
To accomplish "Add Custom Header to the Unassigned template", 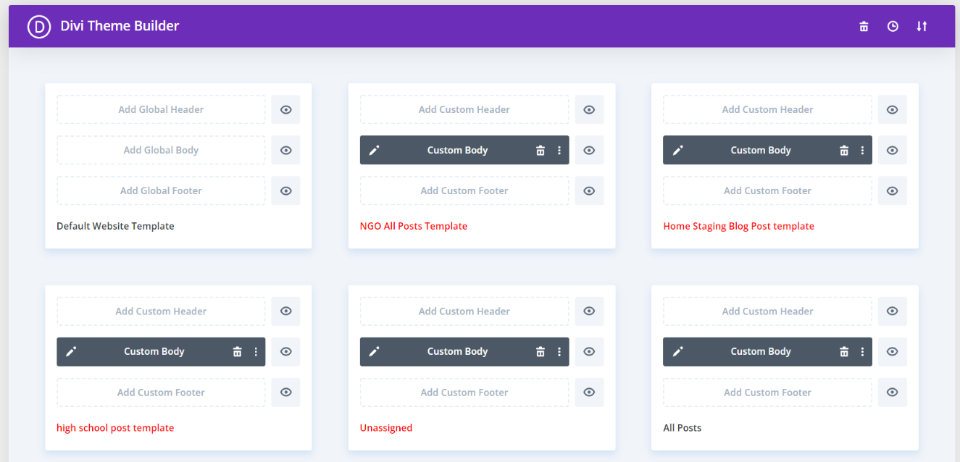I will 464,311.
